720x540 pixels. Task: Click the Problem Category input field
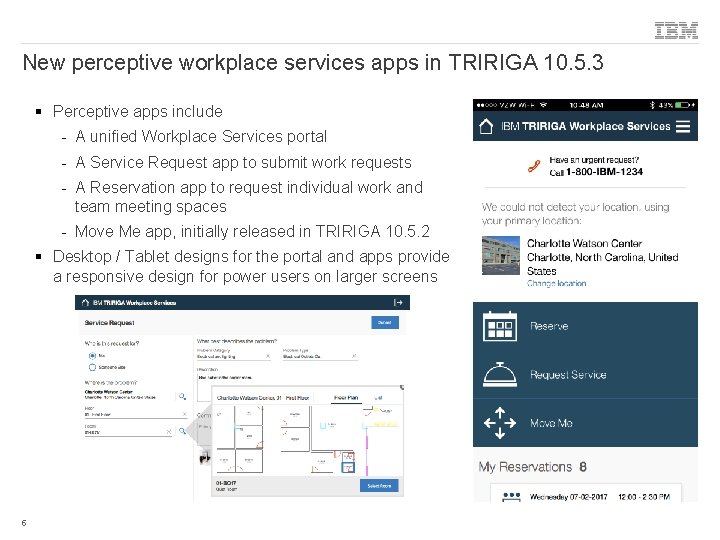(x=233, y=356)
